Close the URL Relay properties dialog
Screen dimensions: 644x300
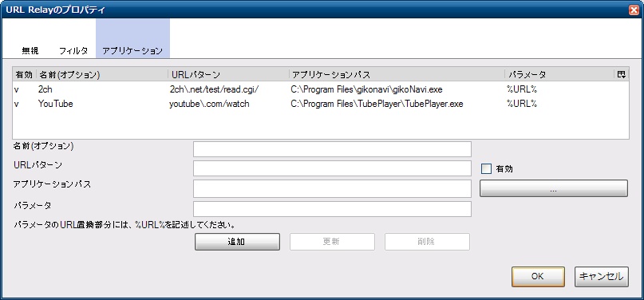pos(634,10)
